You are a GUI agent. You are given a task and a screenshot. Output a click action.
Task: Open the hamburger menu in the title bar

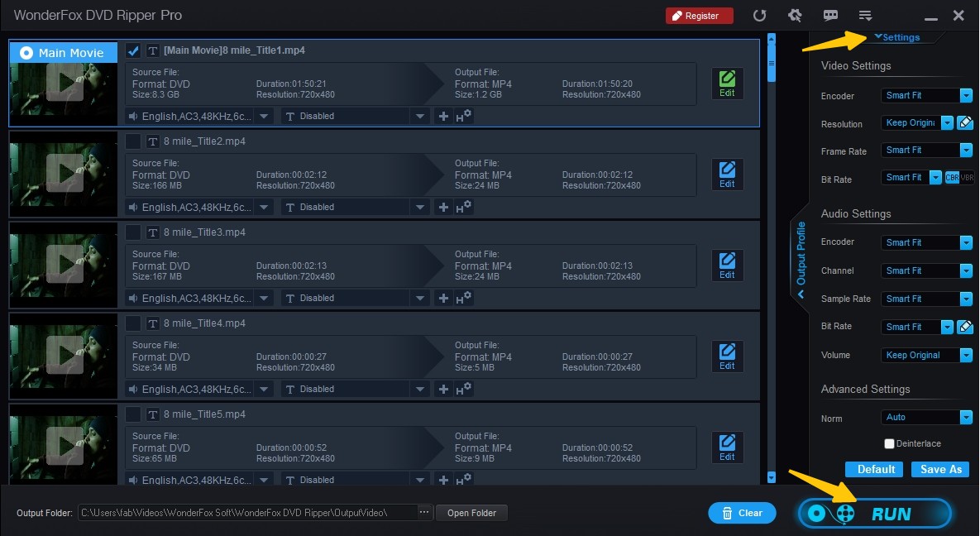click(865, 15)
